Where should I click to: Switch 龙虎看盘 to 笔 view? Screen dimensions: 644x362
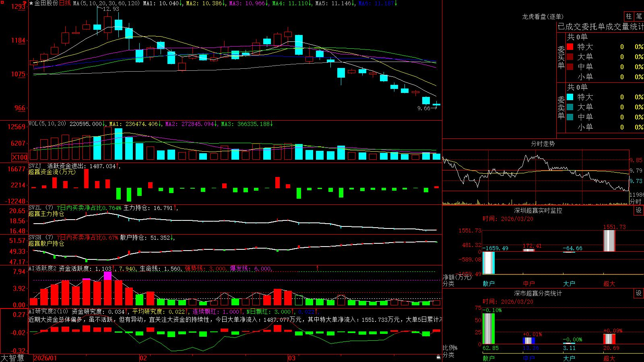click(639, 16)
